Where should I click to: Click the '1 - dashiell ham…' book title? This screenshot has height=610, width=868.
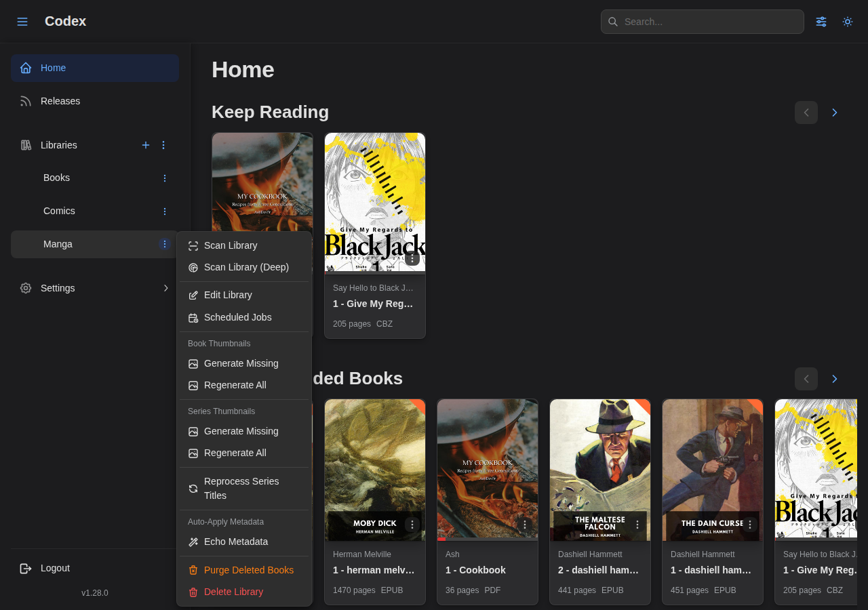[711, 570]
